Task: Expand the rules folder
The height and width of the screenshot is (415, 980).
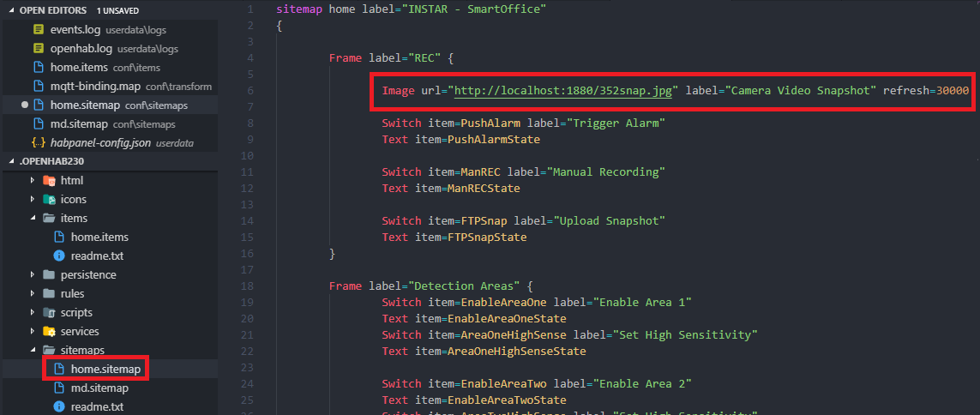Action: point(33,294)
